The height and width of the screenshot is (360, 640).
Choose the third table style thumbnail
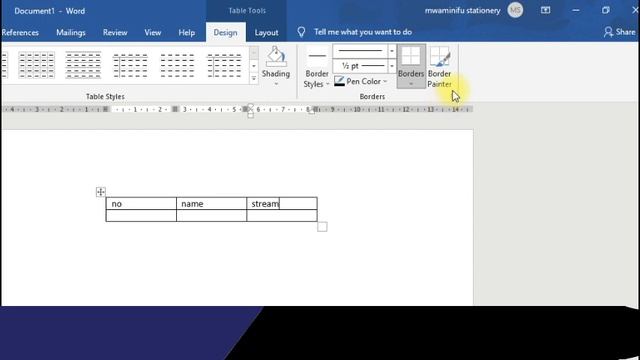pyautogui.click(x=130, y=65)
